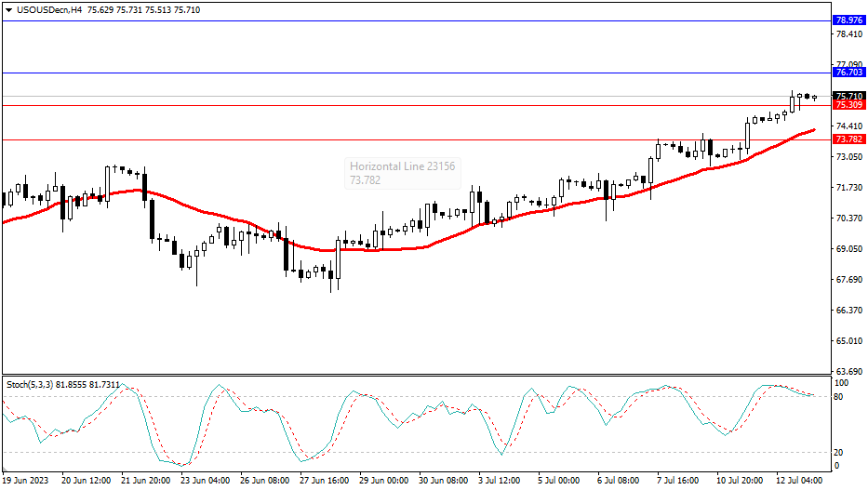Click the blue 78.976 price label
This screenshot has width=868, height=490.
click(848, 20)
